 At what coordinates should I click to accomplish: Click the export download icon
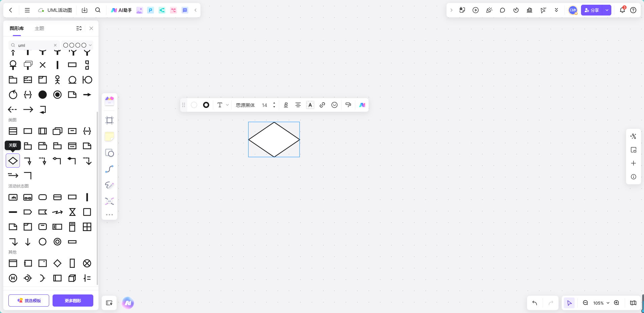coord(85,10)
